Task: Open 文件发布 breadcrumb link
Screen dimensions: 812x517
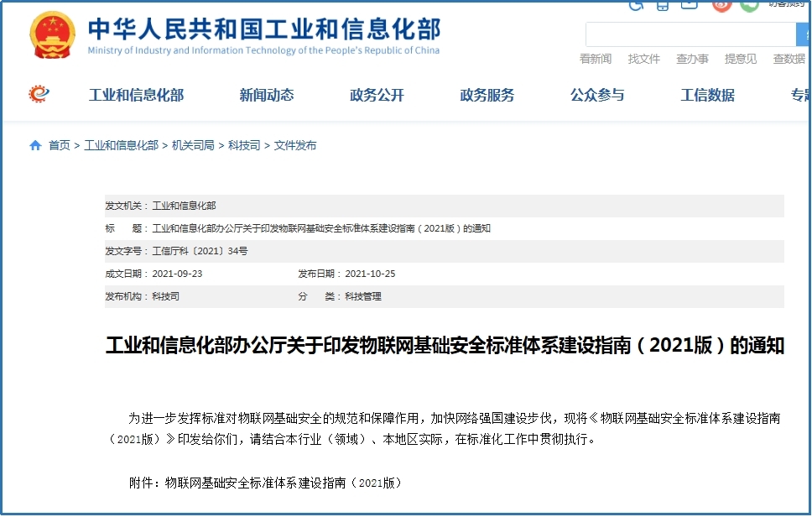Action: click(x=294, y=145)
